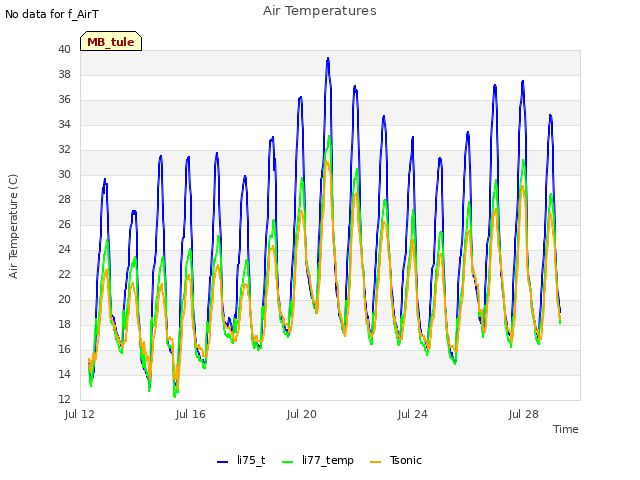Click the Jul 12 x-axis tick label

coord(80,414)
